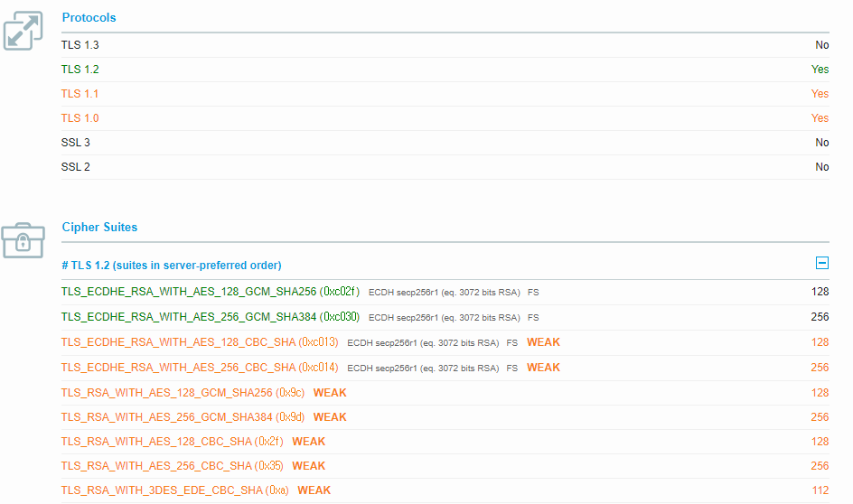Select TLS_ECDHE_RSA_WITH_AES_256_CBC_SHA (0xc014) suite name
This screenshot has width=853, height=504.
point(200,368)
